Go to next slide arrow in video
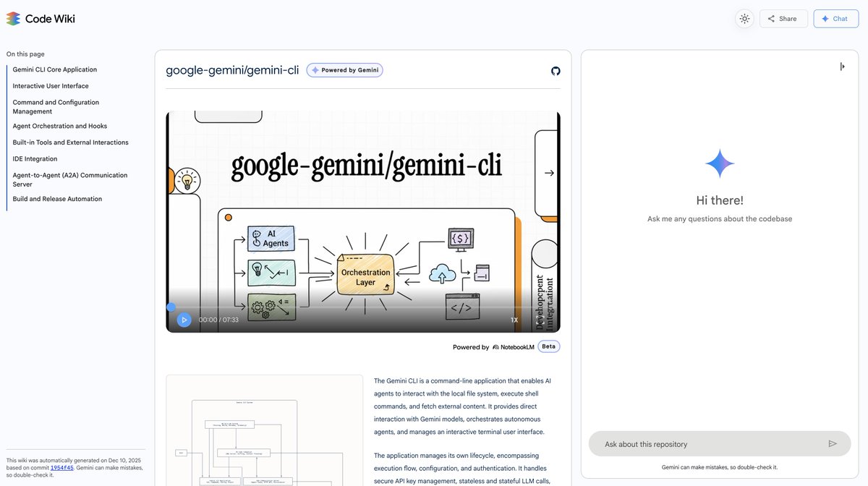This screenshot has height=486, width=868. 549,173
